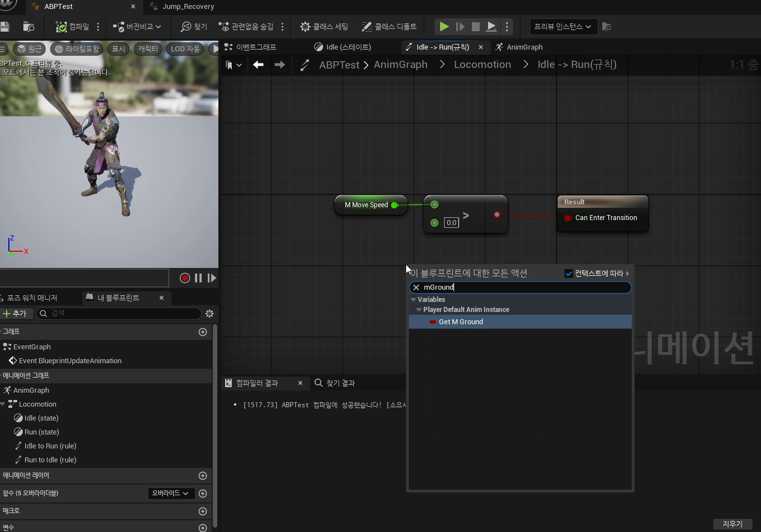Click the 0.0 value field on compare node
Image resolution: width=761 pixels, height=532 pixels.
451,223
